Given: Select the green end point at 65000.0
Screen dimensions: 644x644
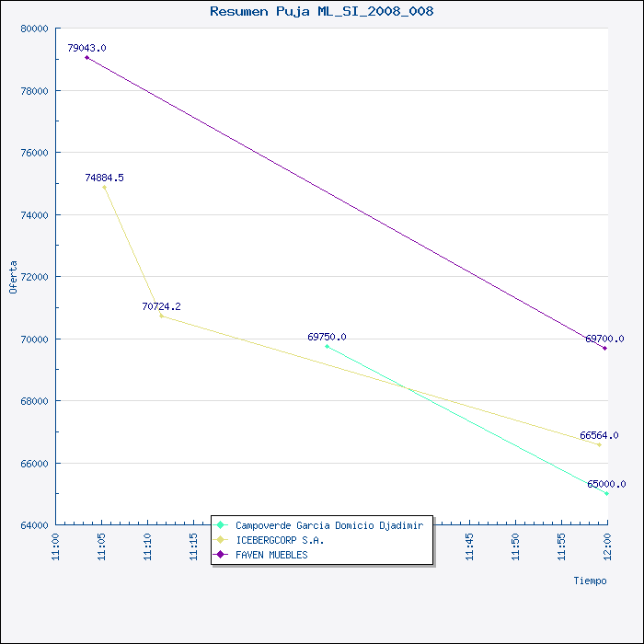Looking at the screenshot, I should click(x=606, y=493).
